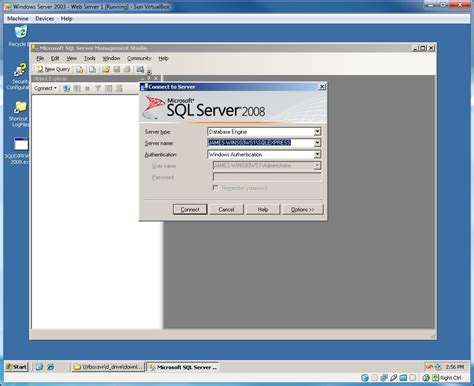Click the Object Explorer stop square icon
Viewport: 474px width, 386px height.
point(87,88)
